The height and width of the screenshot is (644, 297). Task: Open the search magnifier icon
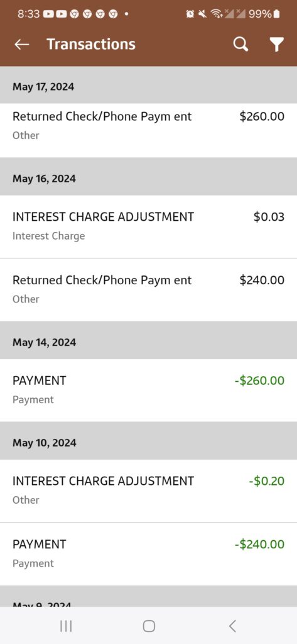coord(240,44)
